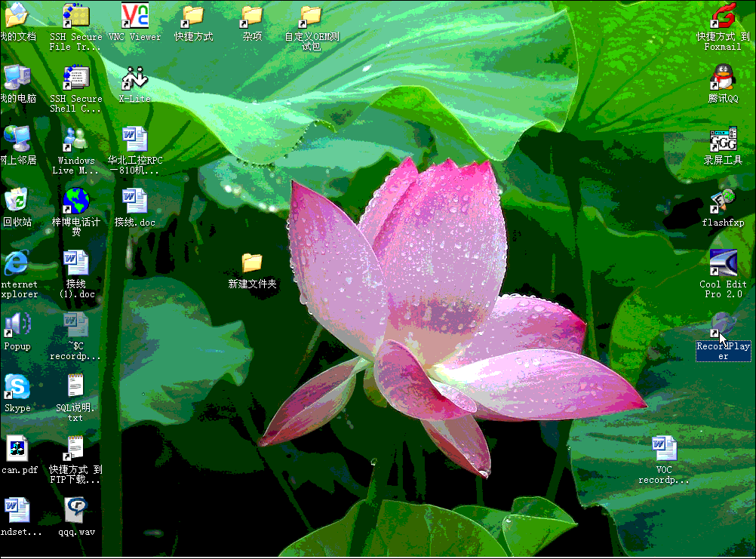Click the Skype desktop icon
The width and height of the screenshot is (756, 559).
[17, 388]
